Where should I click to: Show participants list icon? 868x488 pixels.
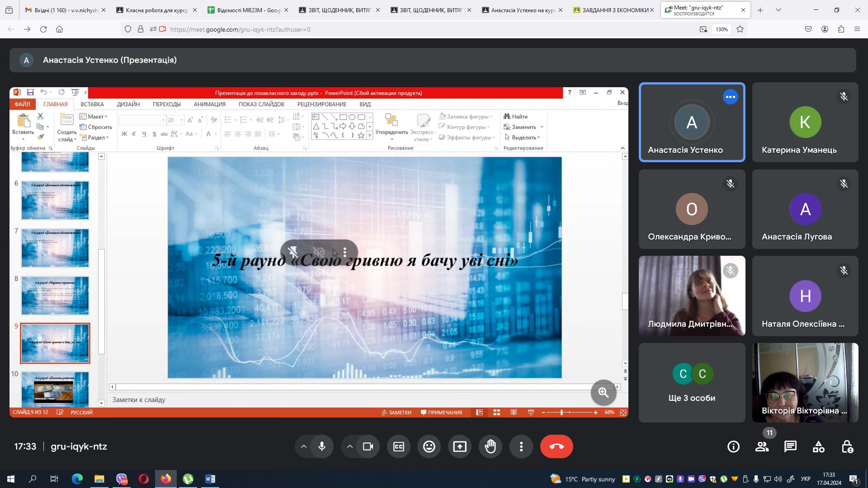pos(762,446)
